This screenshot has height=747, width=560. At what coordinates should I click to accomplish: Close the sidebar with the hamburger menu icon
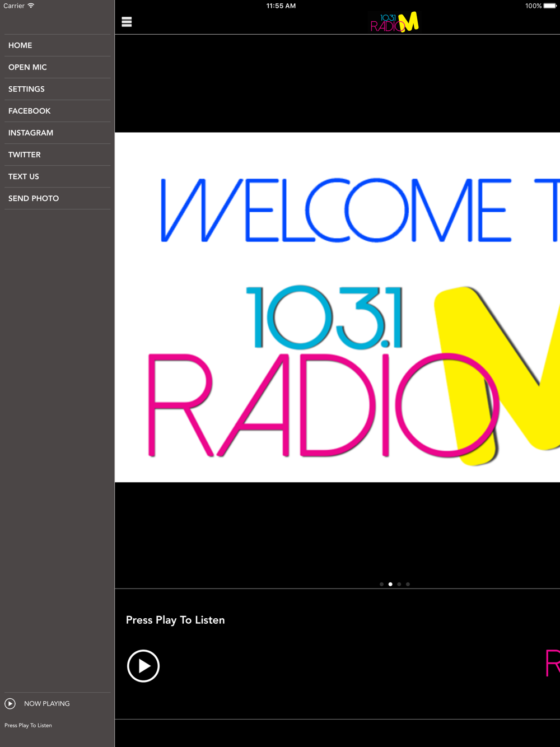pos(127,22)
